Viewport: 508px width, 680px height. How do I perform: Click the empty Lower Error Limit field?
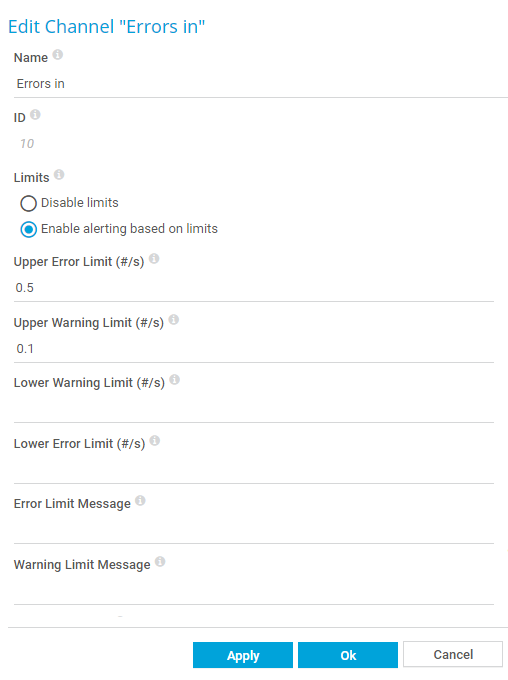(x=254, y=470)
